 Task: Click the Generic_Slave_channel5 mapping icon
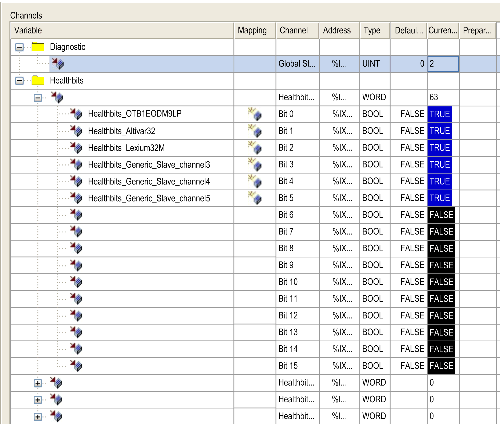coord(255,198)
